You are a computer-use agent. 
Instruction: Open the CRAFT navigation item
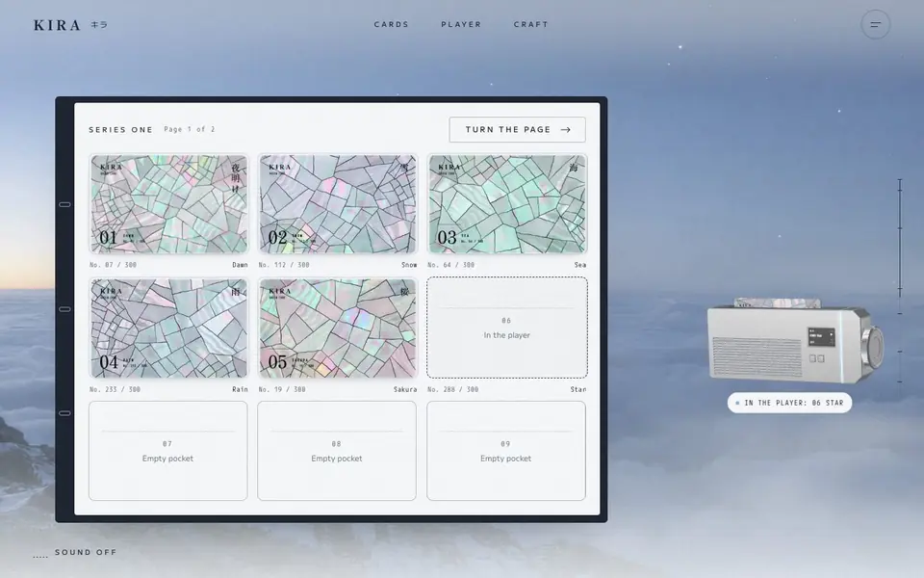pyautogui.click(x=531, y=24)
